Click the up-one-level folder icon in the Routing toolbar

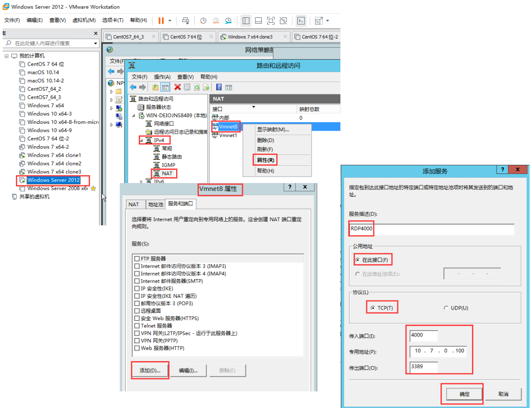(155, 87)
